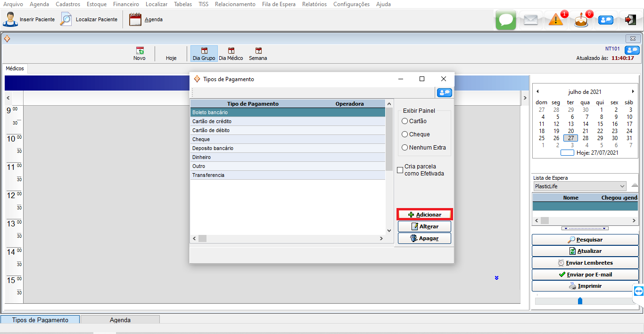Open the Financeiro menu
The height and width of the screenshot is (334, 644).
(126, 4)
